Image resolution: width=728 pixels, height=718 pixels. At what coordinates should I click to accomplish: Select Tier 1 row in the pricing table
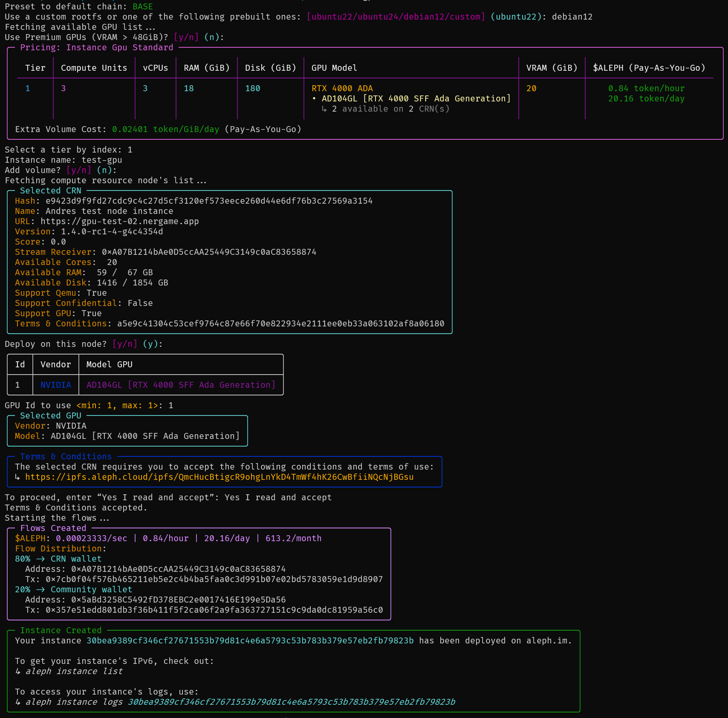(x=28, y=88)
